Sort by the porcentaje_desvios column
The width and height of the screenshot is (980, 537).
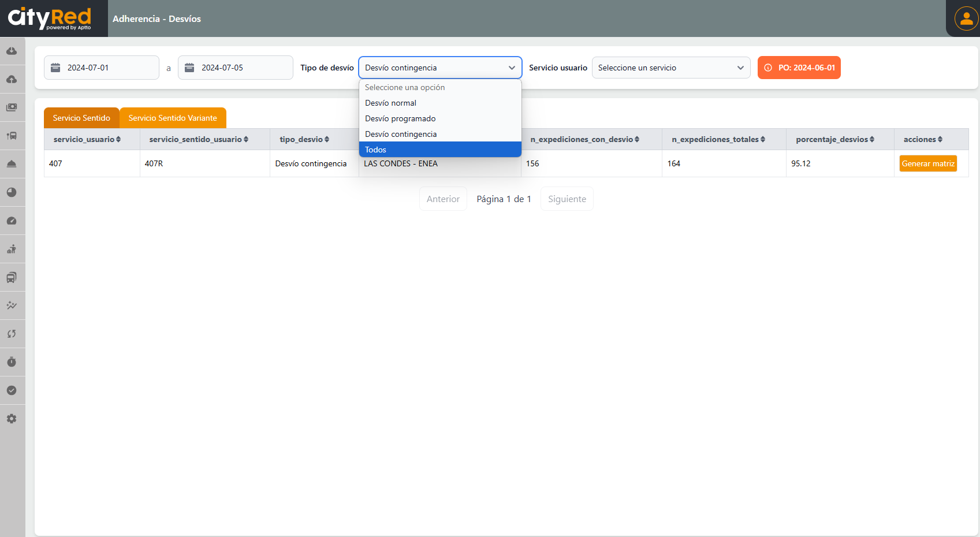[834, 139]
